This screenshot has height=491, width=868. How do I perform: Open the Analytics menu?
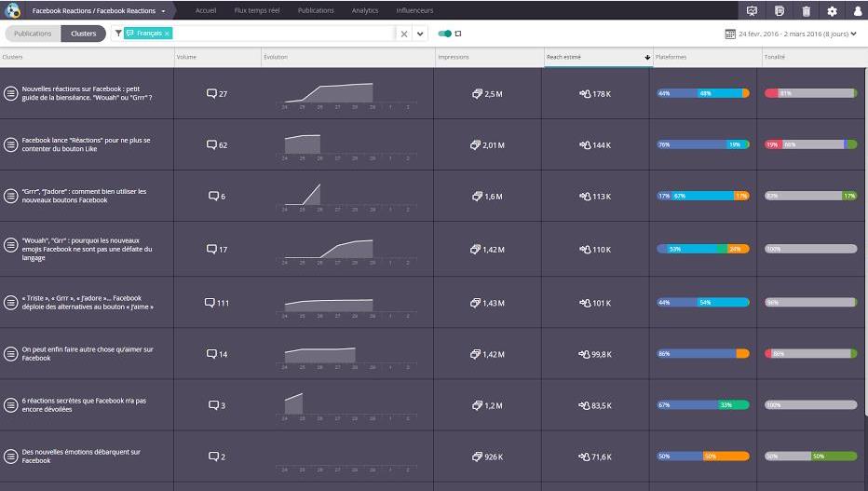[x=365, y=10]
